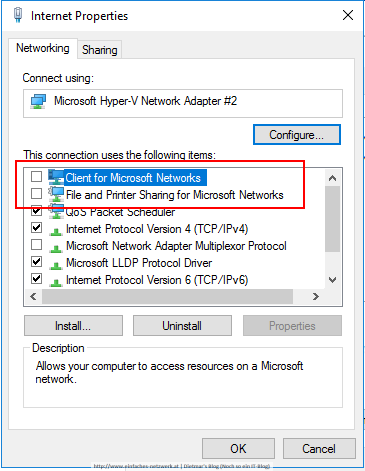
Task: Click the list's scroll down arrow
Action: coord(332,280)
